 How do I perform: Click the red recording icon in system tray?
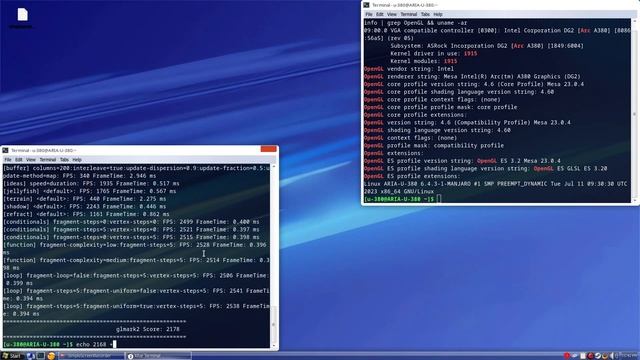coord(567,356)
